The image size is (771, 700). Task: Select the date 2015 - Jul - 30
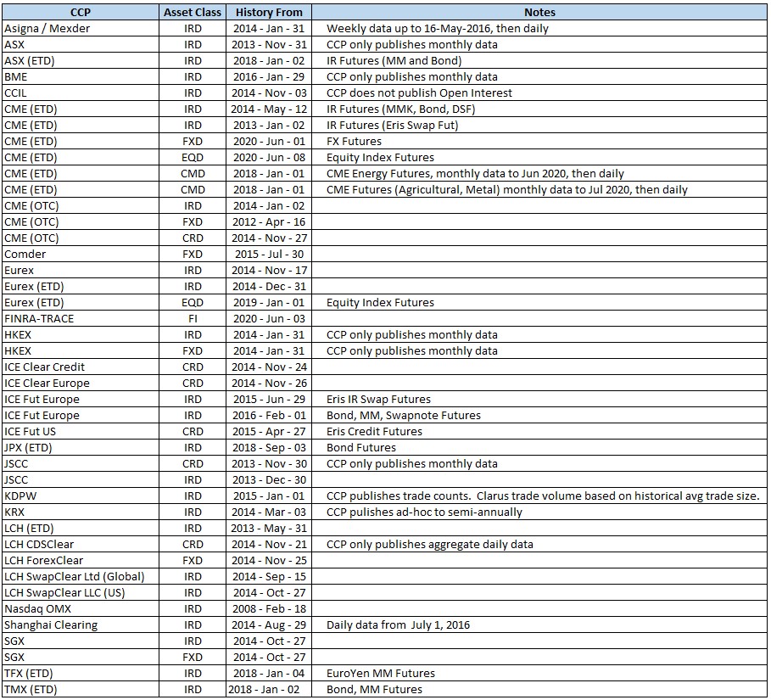coord(269,255)
